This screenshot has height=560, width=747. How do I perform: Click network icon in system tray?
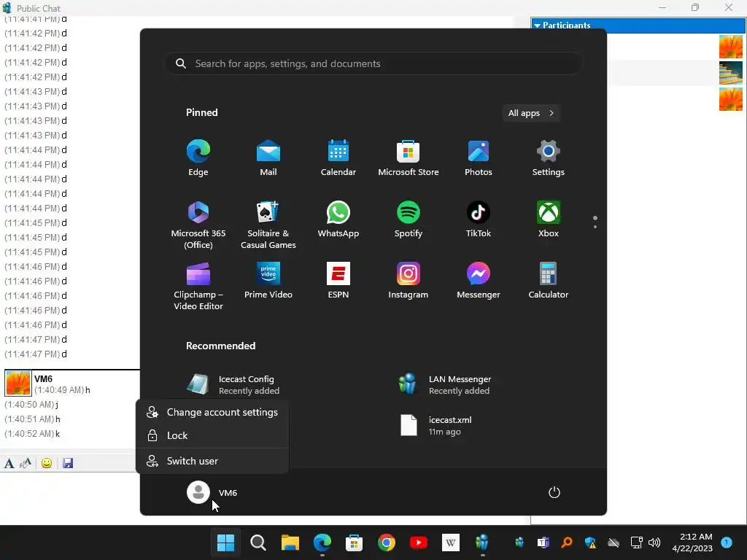(x=636, y=542)
